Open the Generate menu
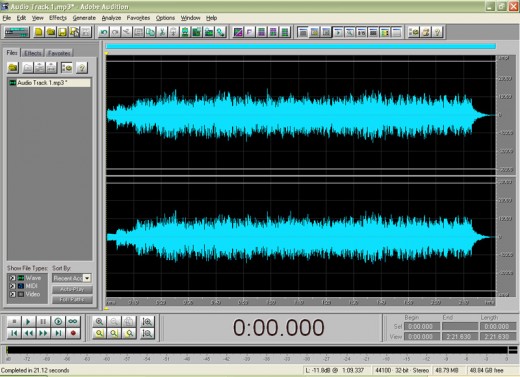 coord(84,18)
